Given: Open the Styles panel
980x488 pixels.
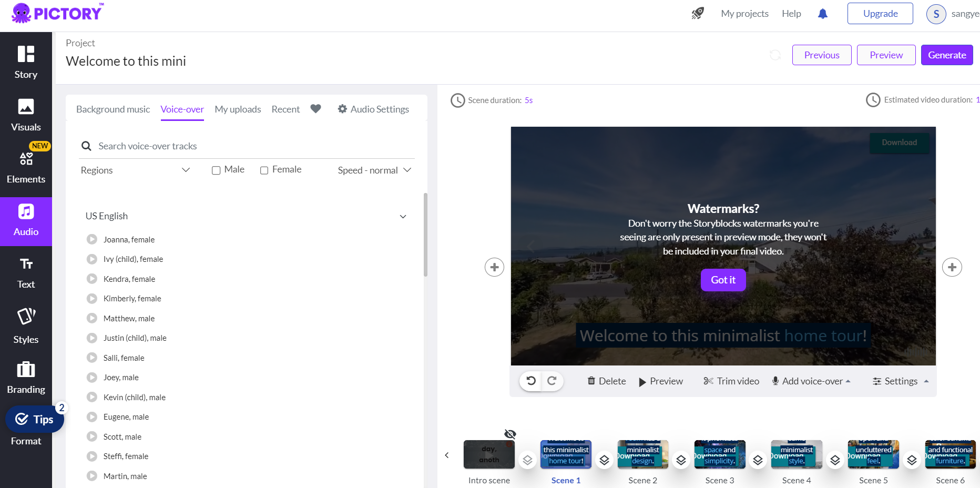Looking at the screenshot, I should (26, 326).
